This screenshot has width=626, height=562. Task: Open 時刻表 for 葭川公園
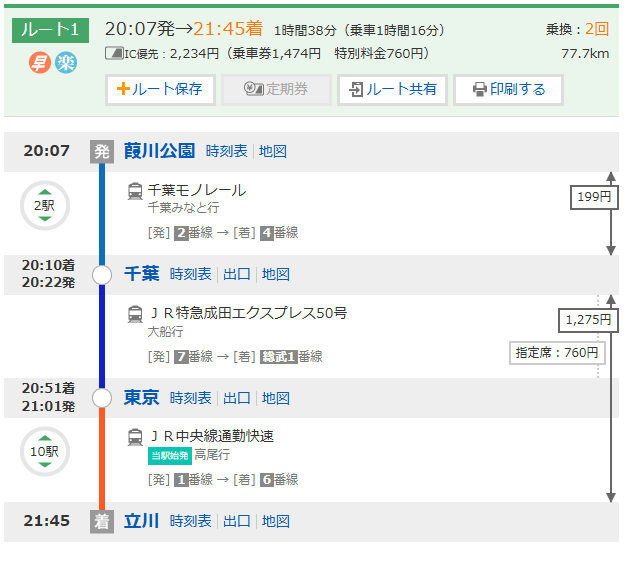pos(227,151)
